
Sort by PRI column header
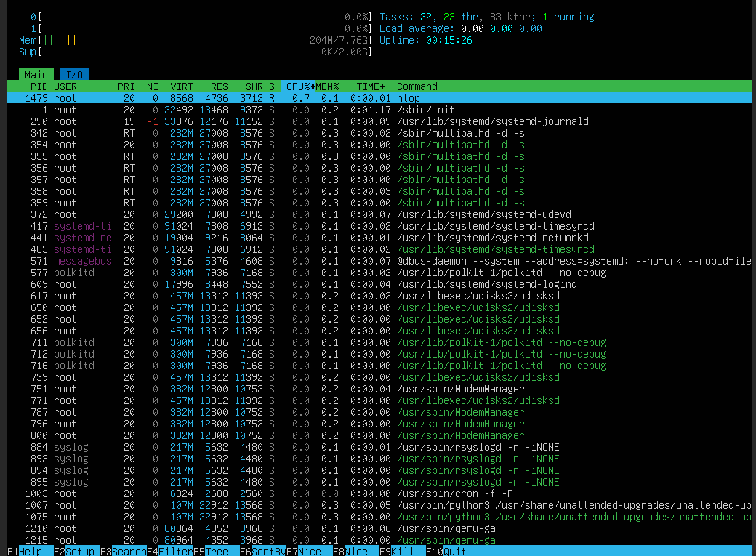pyautogui.click(x=126, y=86)
